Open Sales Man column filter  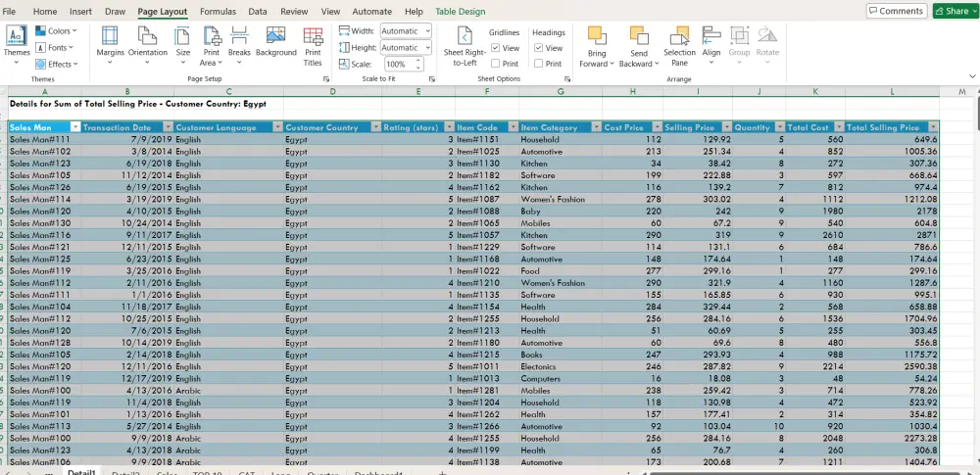(x=75, y=127)
